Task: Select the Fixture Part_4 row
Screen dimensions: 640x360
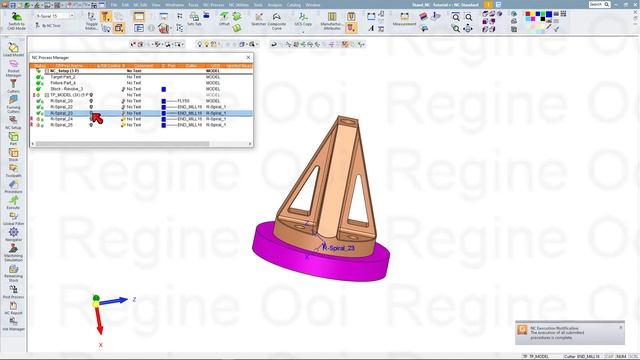Action: [141, 83]
